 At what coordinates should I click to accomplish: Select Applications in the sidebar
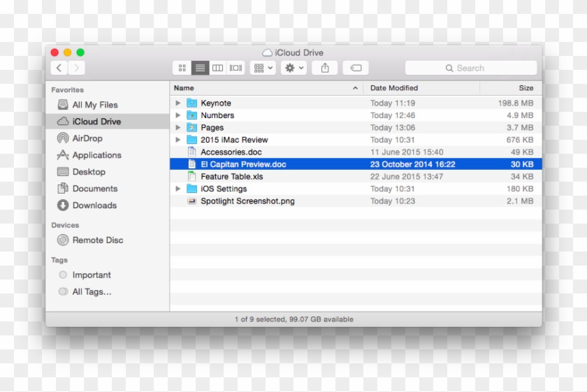[x=96, y=155]
